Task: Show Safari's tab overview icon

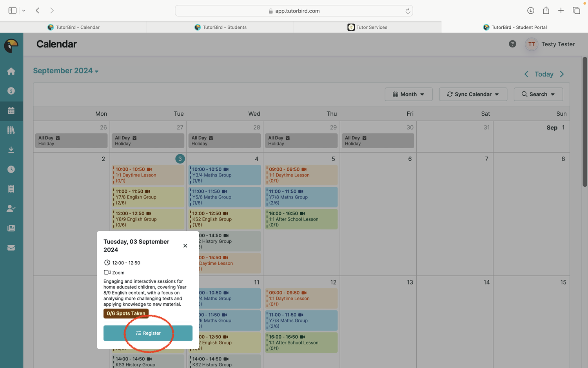Action: pos(576,11)
